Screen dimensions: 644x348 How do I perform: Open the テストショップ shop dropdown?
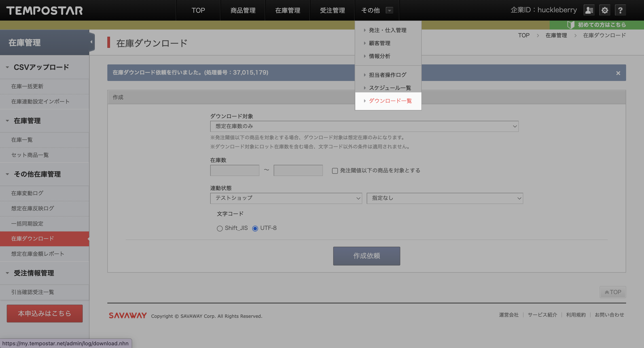[x=286, y=198]
